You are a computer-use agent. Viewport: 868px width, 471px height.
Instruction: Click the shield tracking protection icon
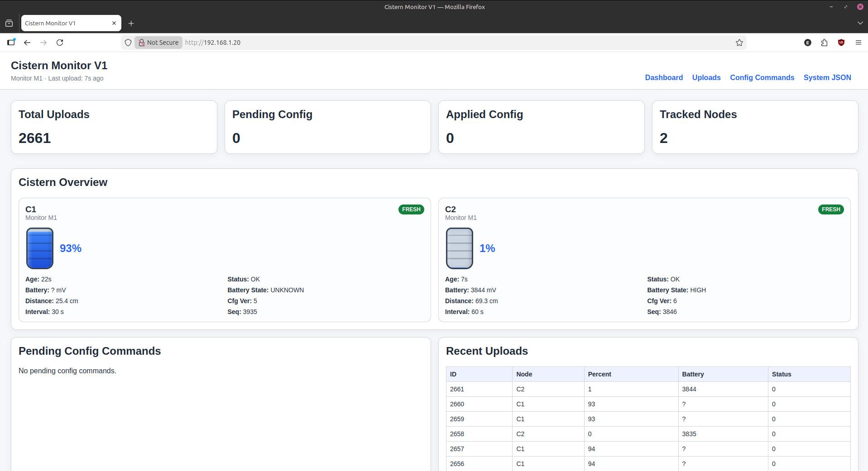pos(128,43)
